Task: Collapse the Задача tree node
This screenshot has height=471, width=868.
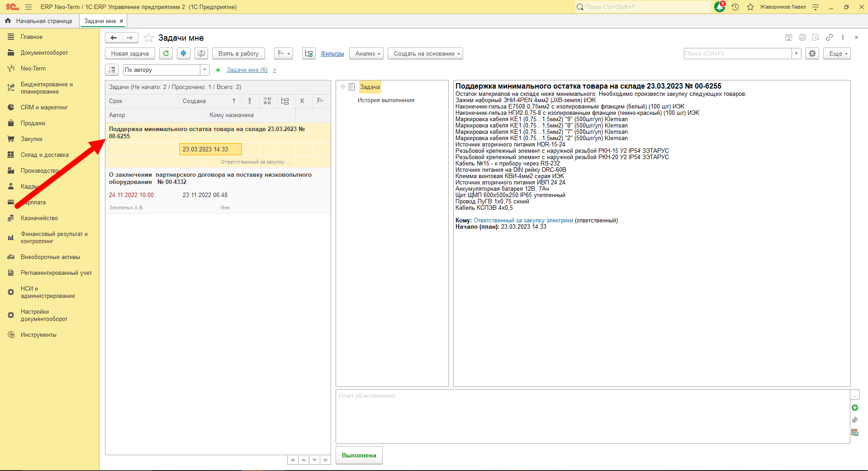Action: [x=343, y=87]
